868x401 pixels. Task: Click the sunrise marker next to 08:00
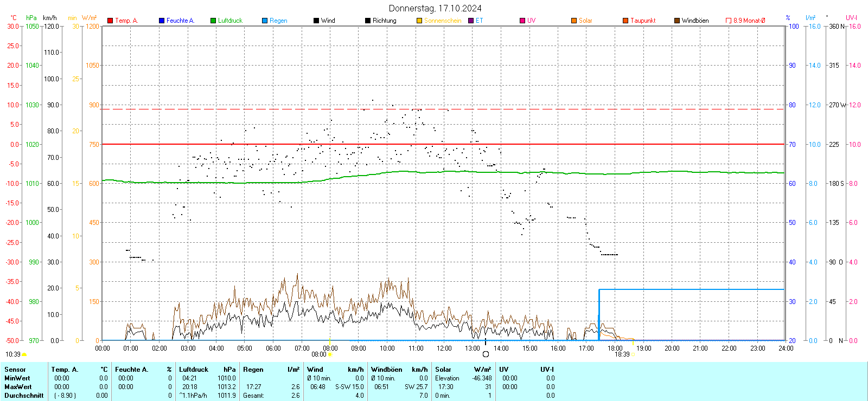tap(330, 354)
